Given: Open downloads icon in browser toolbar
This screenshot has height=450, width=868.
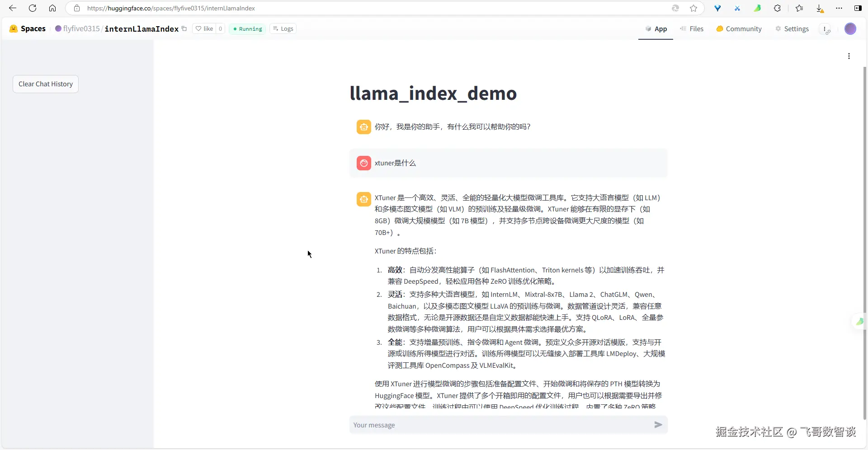Looking at the screenshot, I should tap(820, 8).
